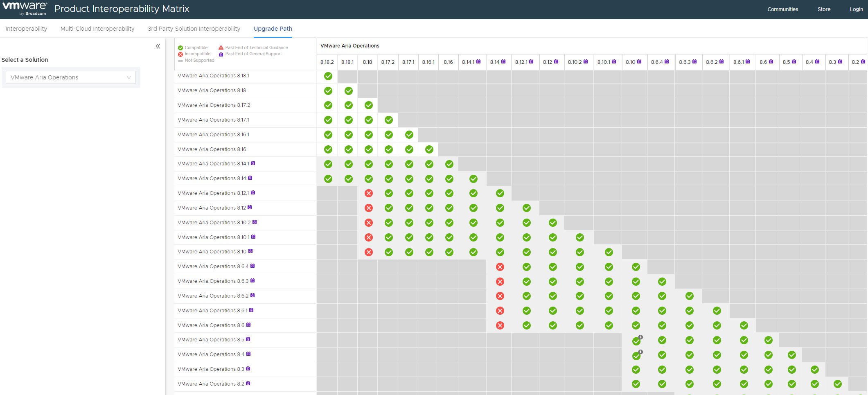Click support icon next to row 8.6.4
Viewport: 868px width, 395px height.
coord(253,266)
